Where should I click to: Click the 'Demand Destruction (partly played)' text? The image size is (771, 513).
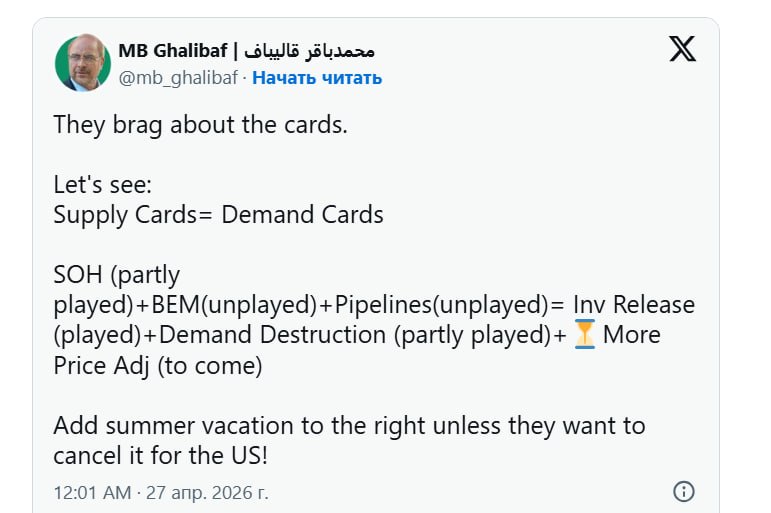point(354,334)
